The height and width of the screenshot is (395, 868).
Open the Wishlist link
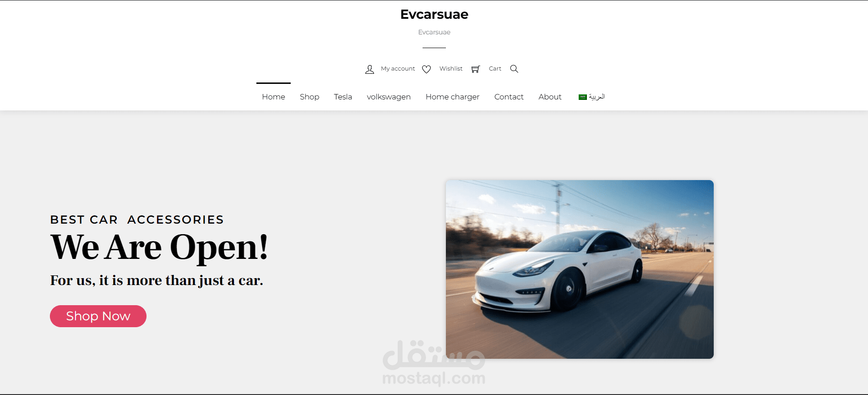(451, 69)
